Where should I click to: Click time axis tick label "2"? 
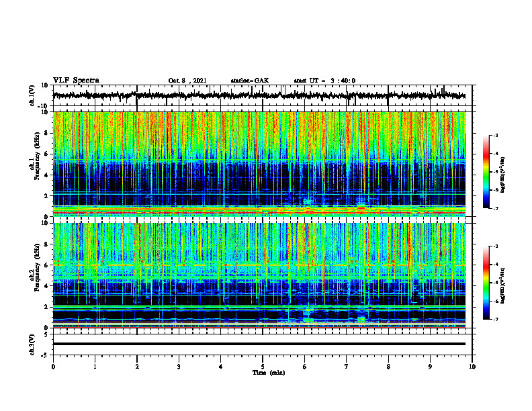coord(137,367)
